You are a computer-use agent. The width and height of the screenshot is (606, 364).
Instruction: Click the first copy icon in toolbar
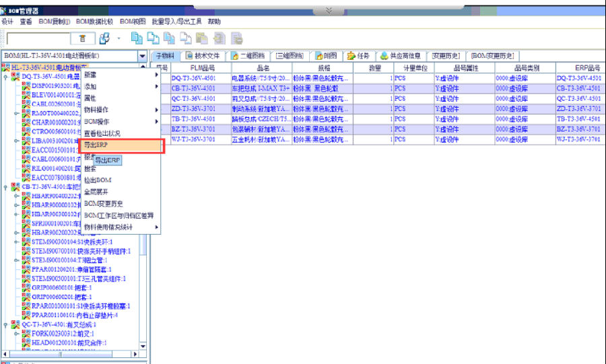click(x=137, y=38)
